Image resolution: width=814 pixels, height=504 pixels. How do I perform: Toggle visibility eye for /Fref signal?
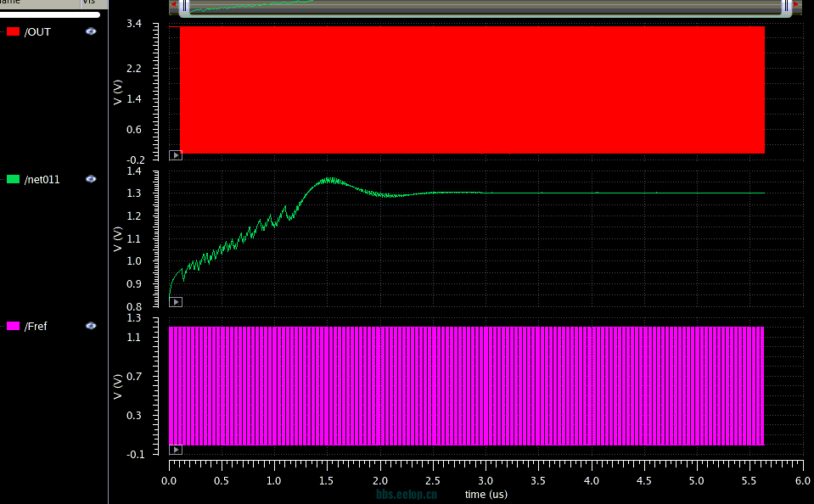coord(91,326)
